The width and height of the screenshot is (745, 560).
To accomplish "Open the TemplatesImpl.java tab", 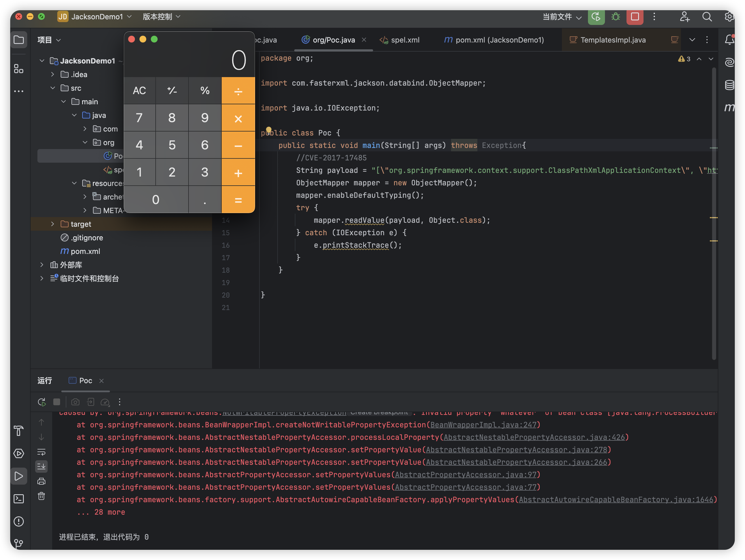I will (607, 40).
